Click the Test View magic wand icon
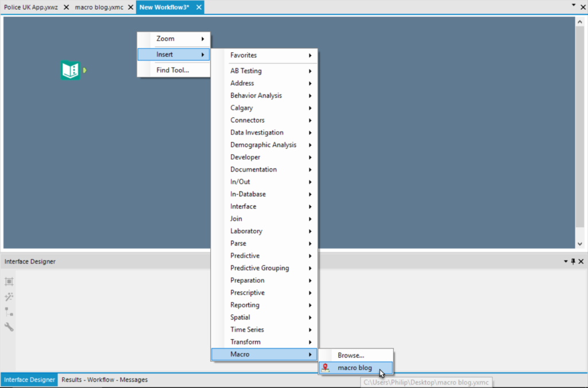This screenshot has height=388, width=588. 9,297
